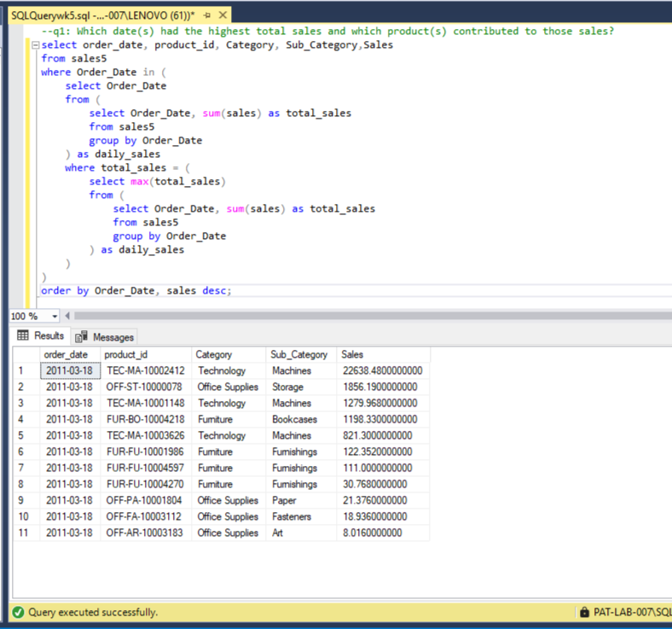Viewport: 672px width, 629px height.
Task: Select the top-left corner select-all cell
Action: [x=26, y=354]
